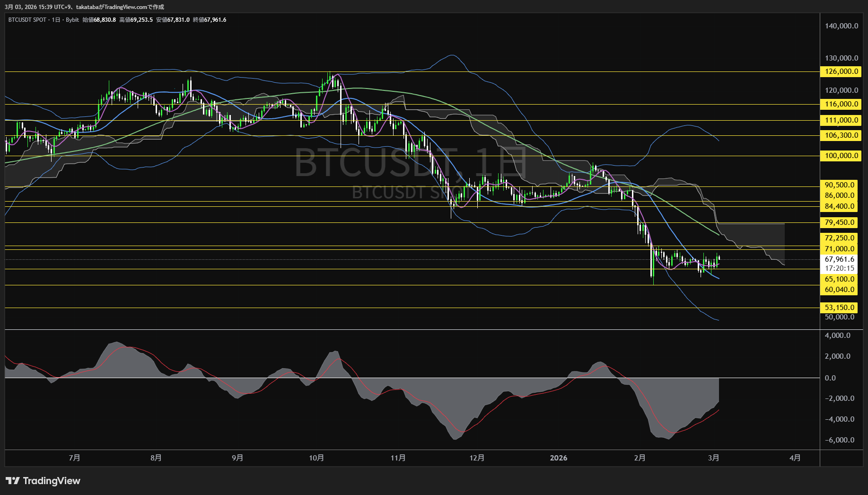
Task: Select the 79,450.0 price level label
Action: (x=840, y=222)
